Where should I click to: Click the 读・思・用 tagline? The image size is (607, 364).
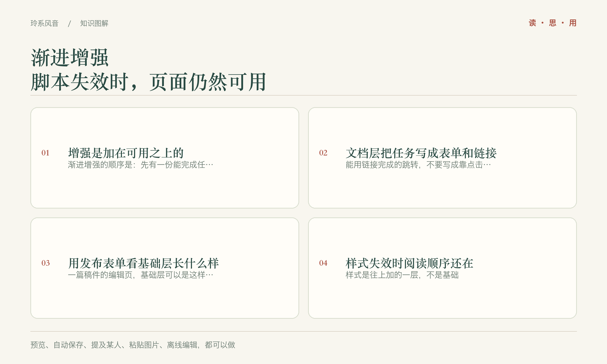click(553, 23)
